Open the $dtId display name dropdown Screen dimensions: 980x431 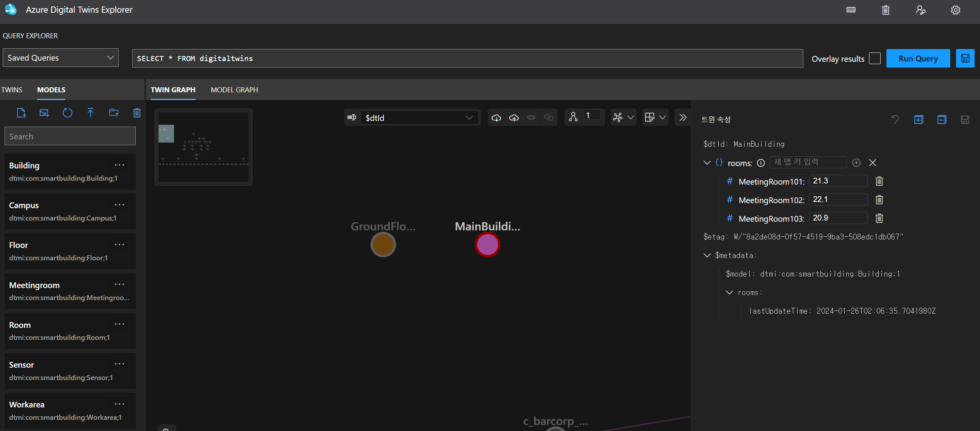(419, 118)
